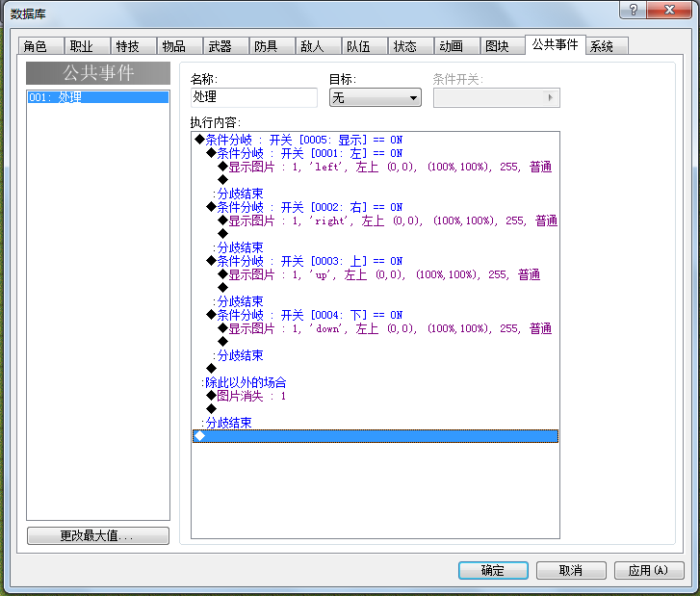The height and width of the screenshot is (596, 700).
Task: Open the 武器 tab
Action: click(x=226, y=46)
